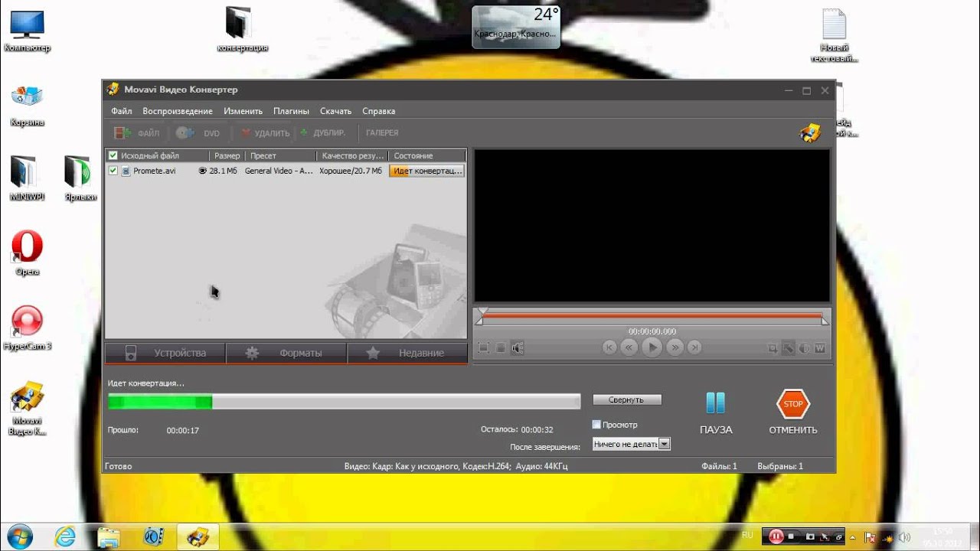Viewport: 980px width, 551px height.
Task: Enable the Просмотр checkbox
Action: click(x=596, y=425)
